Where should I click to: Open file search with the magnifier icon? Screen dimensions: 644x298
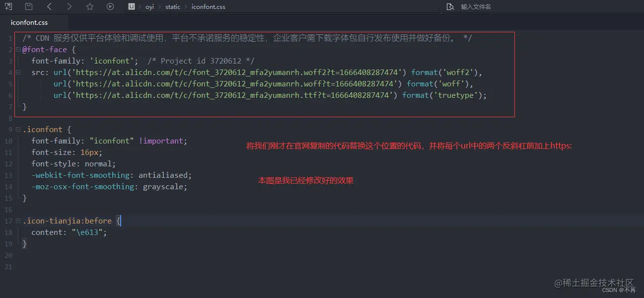(x=450, y=6)
